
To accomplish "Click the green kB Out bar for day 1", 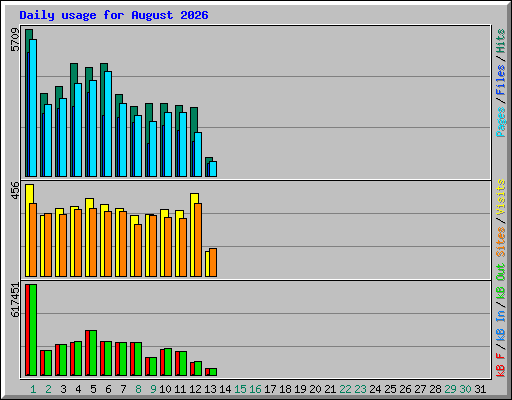I will pyautogui.click(x=33, y=330).
